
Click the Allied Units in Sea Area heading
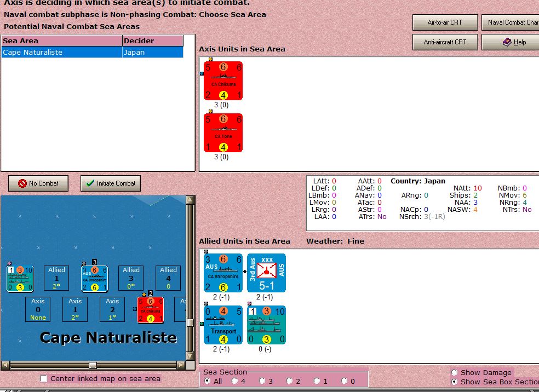pyautogui.click(x=244, y=241)
